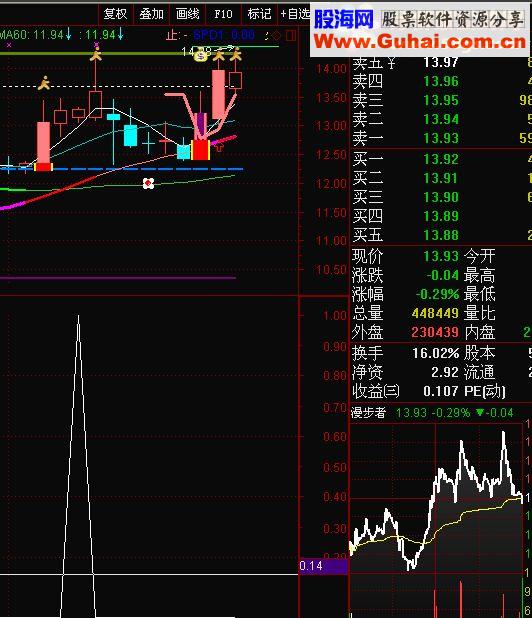Click the PE(动) label
Viewport: 532px width, 618px height.
tap(485, 391)
